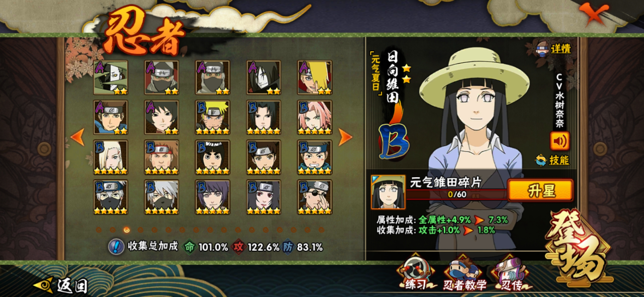Screen dimensions: 644x297
Task: Jump to the first page indicator dot
Action: (99, 230)
